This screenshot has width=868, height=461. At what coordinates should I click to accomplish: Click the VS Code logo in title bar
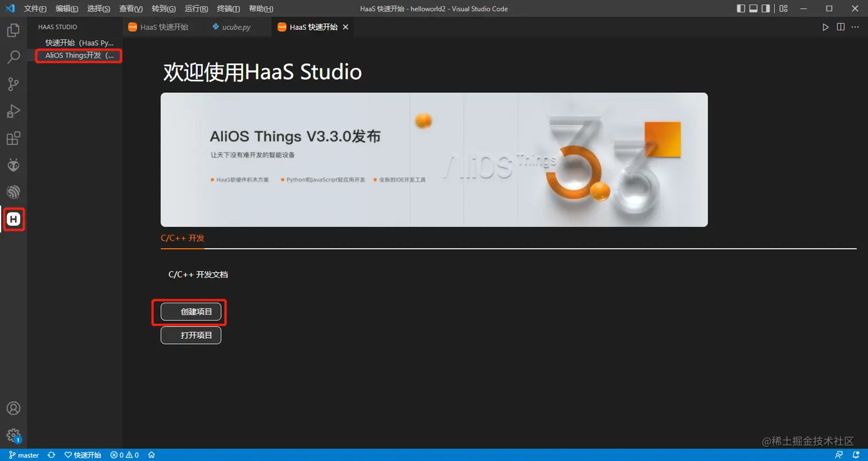pos(10,9)
